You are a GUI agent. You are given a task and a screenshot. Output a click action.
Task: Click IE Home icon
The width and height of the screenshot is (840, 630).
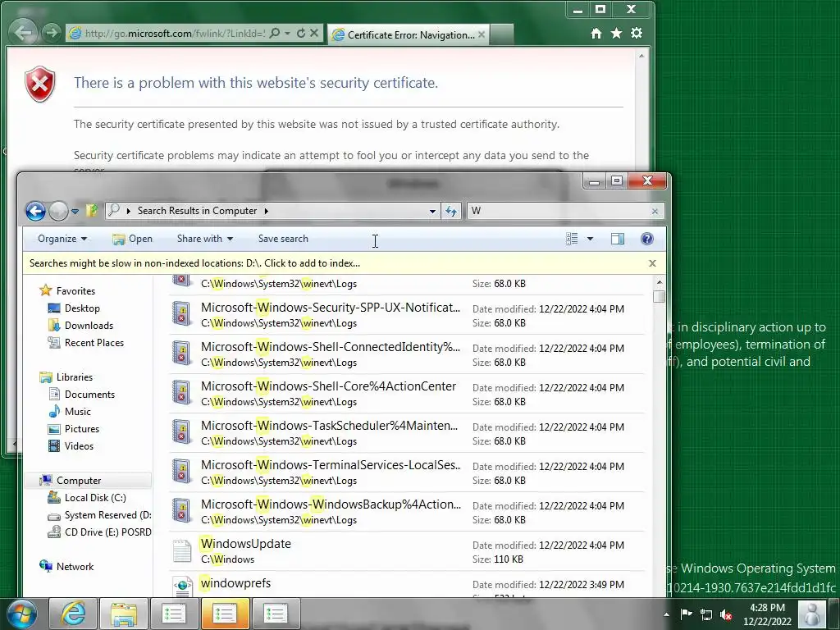[x=596, y=33]
